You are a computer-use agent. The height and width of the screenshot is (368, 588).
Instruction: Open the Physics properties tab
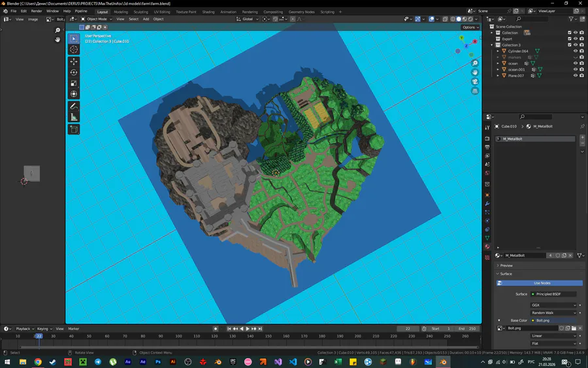pos(487,221)
